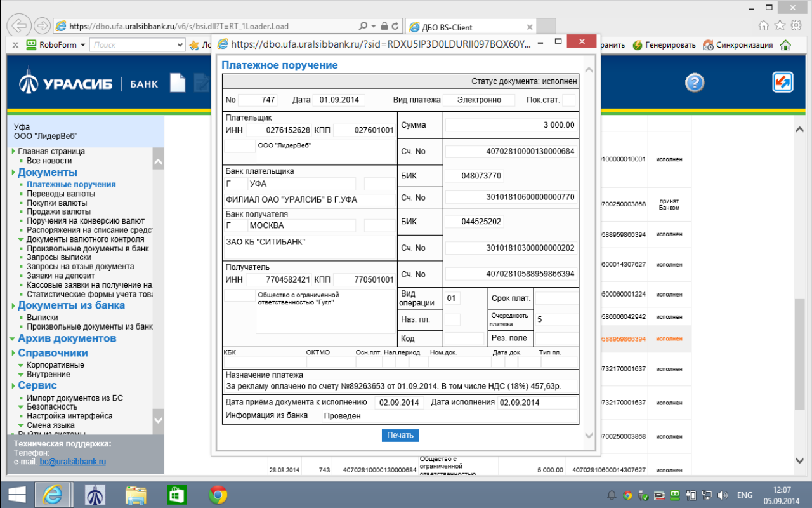Expand the Справочники section
Screen dimensions: 812x508
(13, 353)
